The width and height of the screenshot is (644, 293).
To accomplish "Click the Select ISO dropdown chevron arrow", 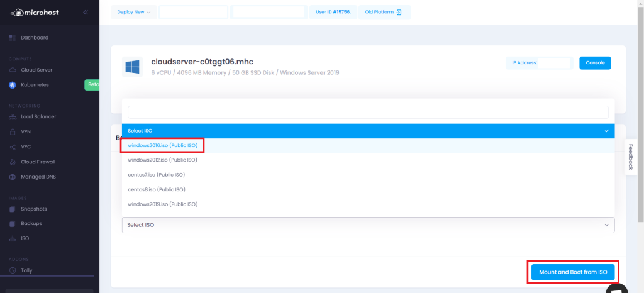I will tap(607, 225).
